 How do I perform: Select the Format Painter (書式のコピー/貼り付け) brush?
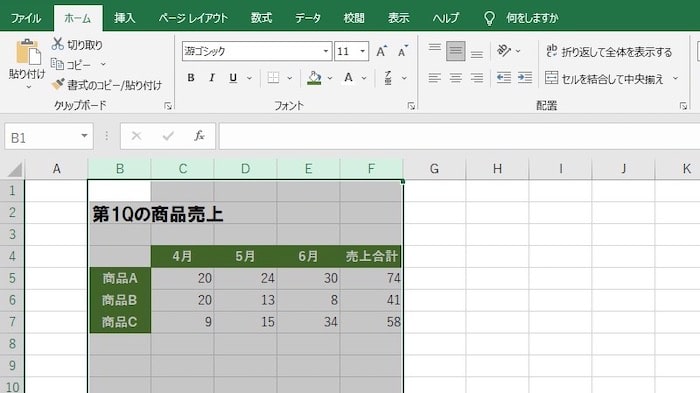[x=58, y=84]
